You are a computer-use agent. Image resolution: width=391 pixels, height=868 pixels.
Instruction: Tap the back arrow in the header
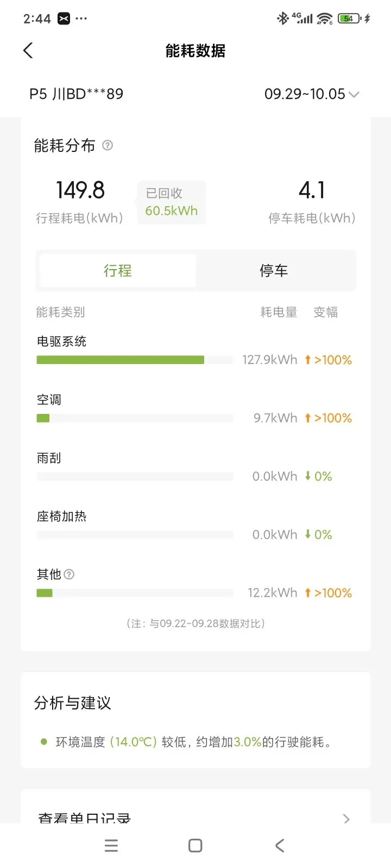(x=28, y=51)
